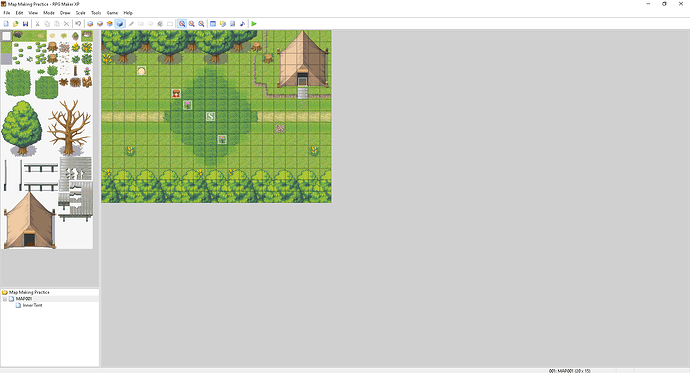Click the map size status bar text
Screen dimensions: 690x373
[x=569, y=370]
